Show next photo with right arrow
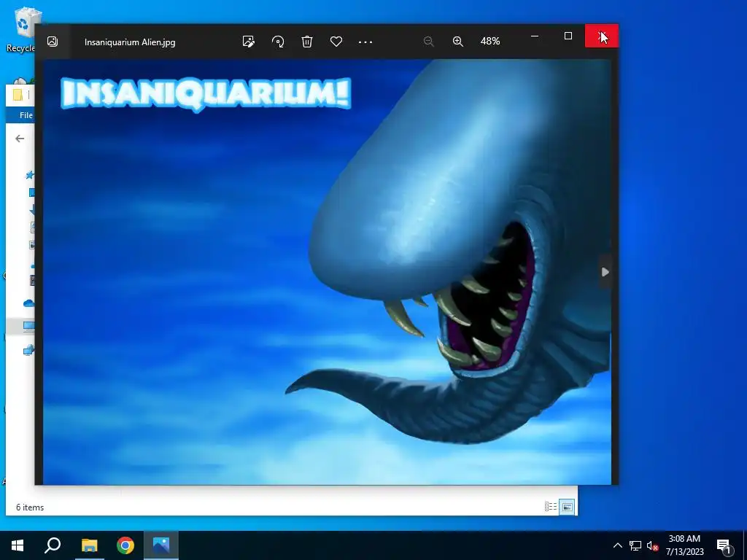 coord(605,272)
